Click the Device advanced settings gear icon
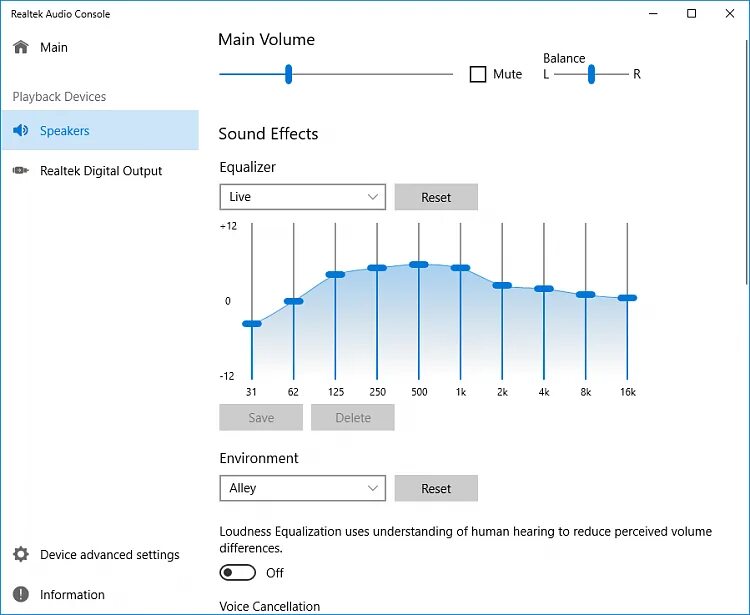This screenshot has width=750, height=615. [x=21, y=554]
